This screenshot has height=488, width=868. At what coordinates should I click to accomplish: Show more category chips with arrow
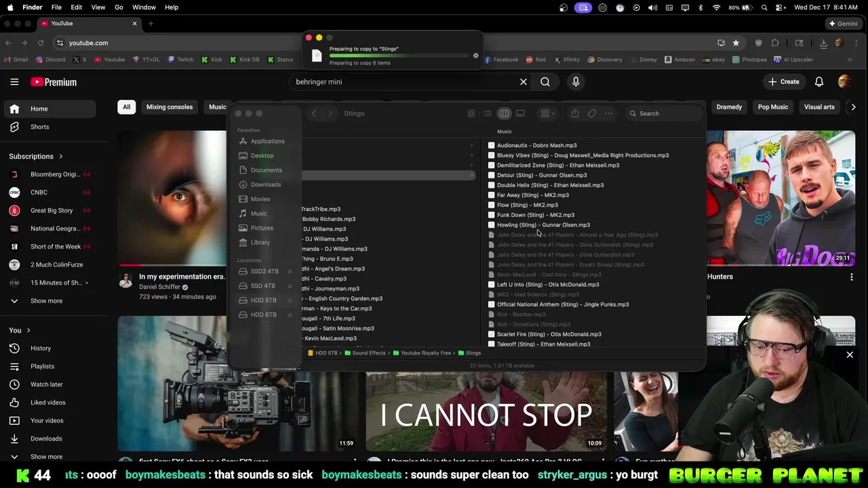click(854, 107)
